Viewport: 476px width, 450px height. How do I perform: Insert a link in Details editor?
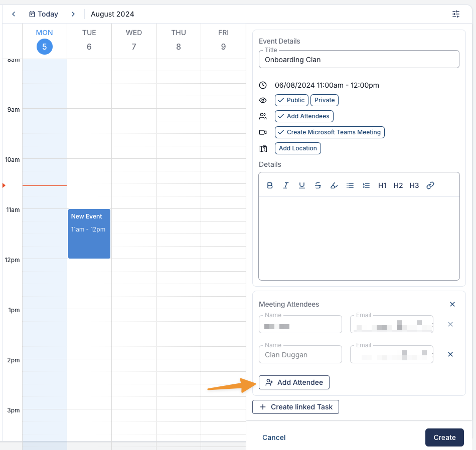coord(430,185)
